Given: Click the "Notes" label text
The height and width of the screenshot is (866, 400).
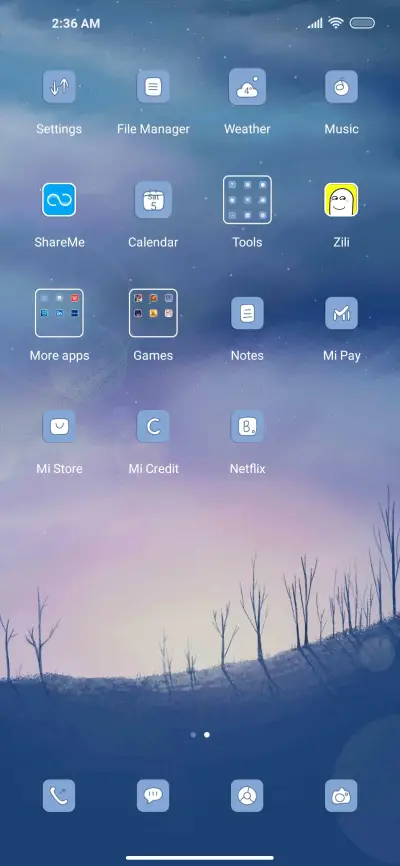Looking at the screenshot, I should tap(248, 356).
